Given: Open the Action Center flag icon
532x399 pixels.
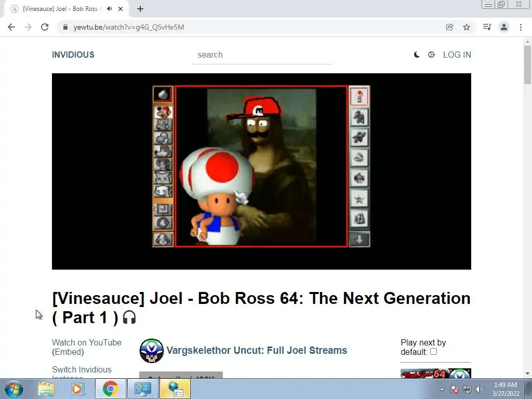Looking at the screenshot, I should (x=455, y=389).
